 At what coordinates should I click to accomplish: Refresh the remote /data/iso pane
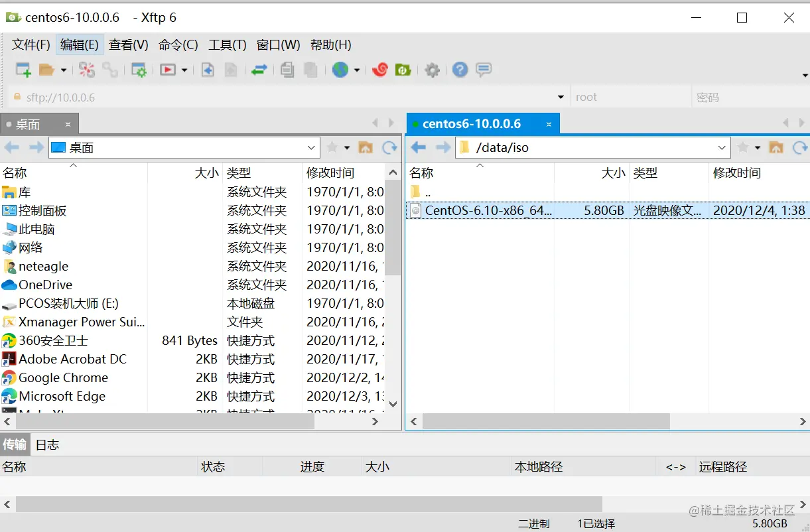[x=801, y=147]
